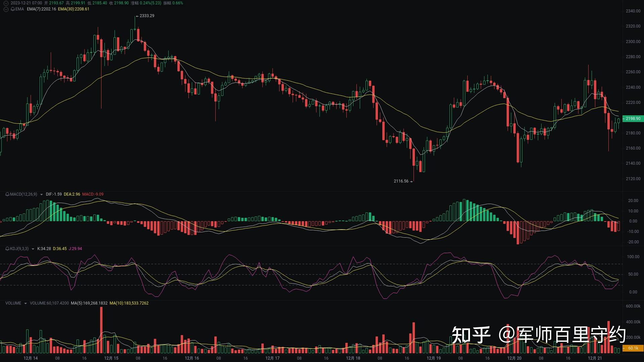644x362 pixels.
Task: Click the 2260.00 price axis label
Action: (633, 72)
